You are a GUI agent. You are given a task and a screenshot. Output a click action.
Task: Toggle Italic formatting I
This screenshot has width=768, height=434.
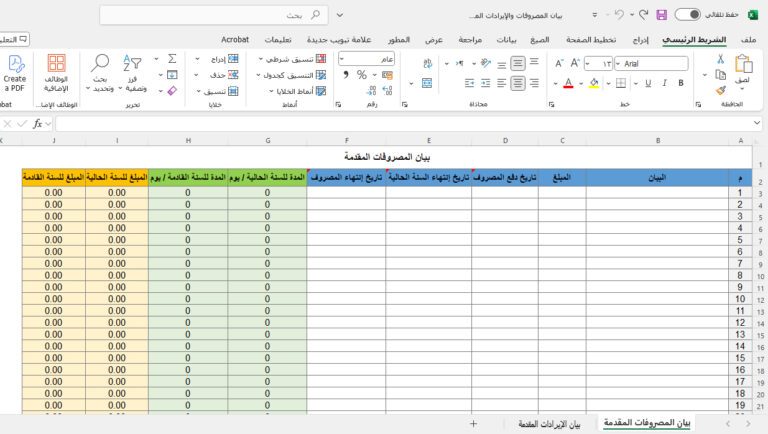(x=664, y=83)
